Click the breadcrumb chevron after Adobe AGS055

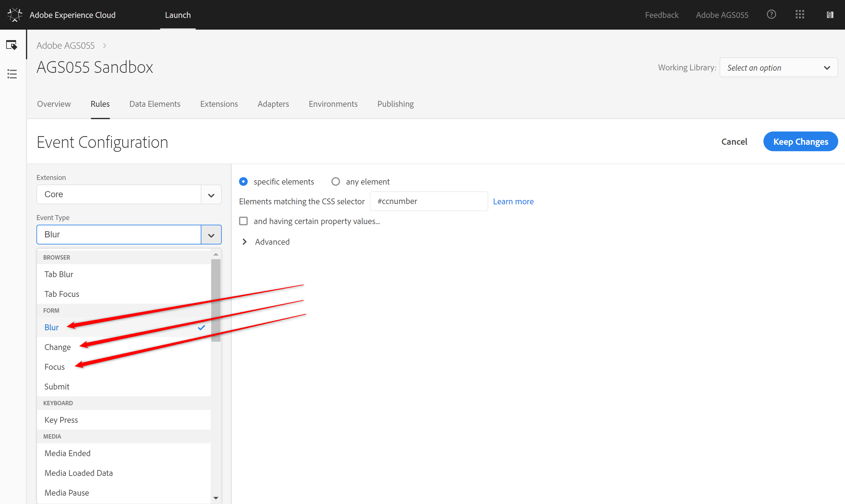coord(105,45)
